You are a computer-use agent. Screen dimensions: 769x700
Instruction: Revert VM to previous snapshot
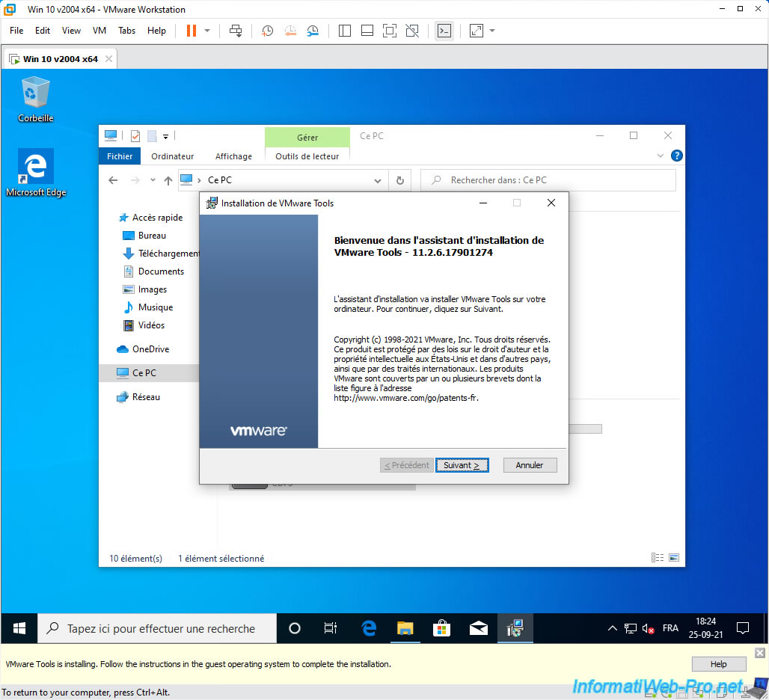tap(290, 31)
